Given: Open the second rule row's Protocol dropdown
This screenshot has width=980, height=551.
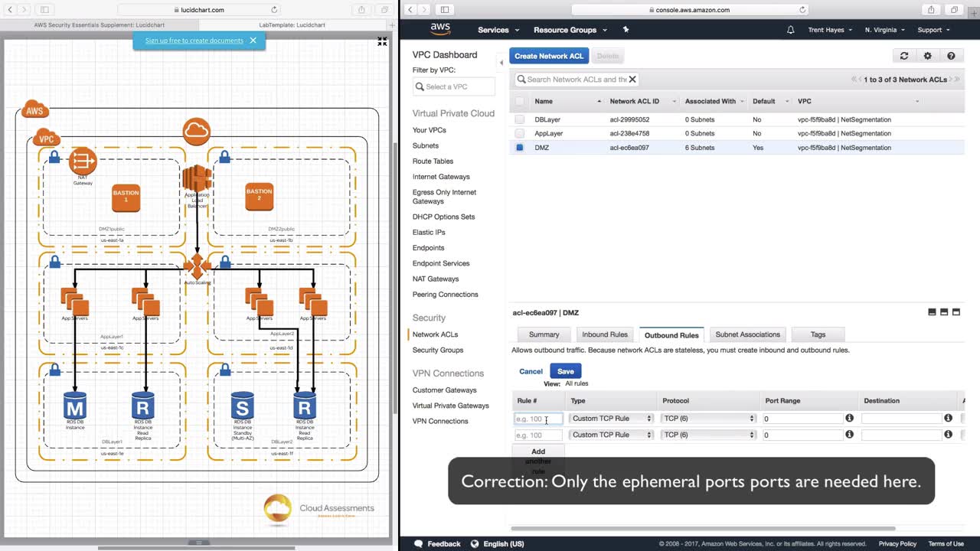Looking at the screenshot, I should (709, 435).
